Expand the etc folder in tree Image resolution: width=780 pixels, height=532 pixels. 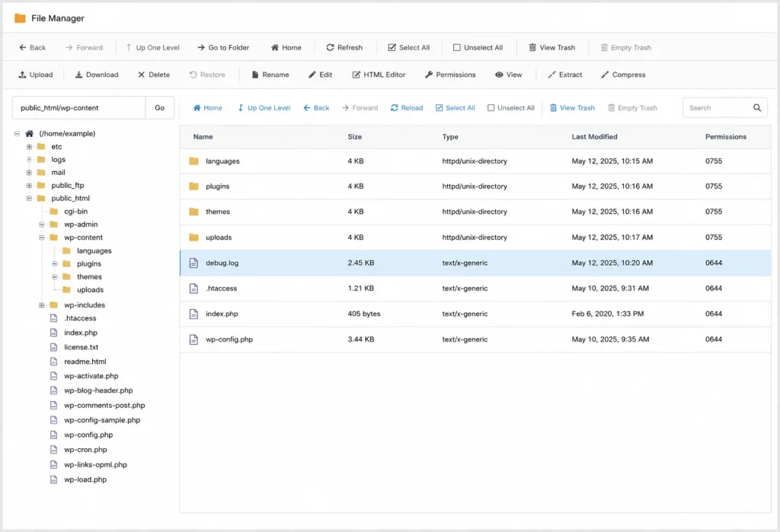30,147
